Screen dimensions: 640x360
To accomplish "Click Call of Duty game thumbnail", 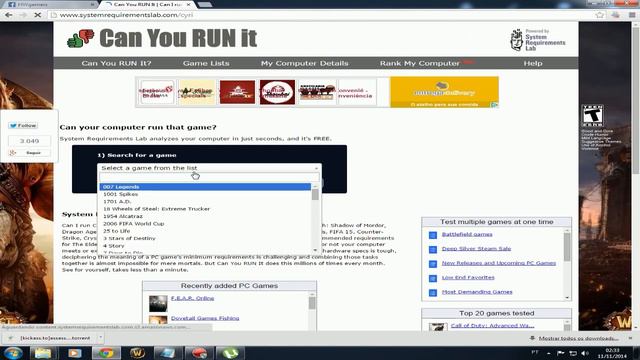I will tap(438, 327).
